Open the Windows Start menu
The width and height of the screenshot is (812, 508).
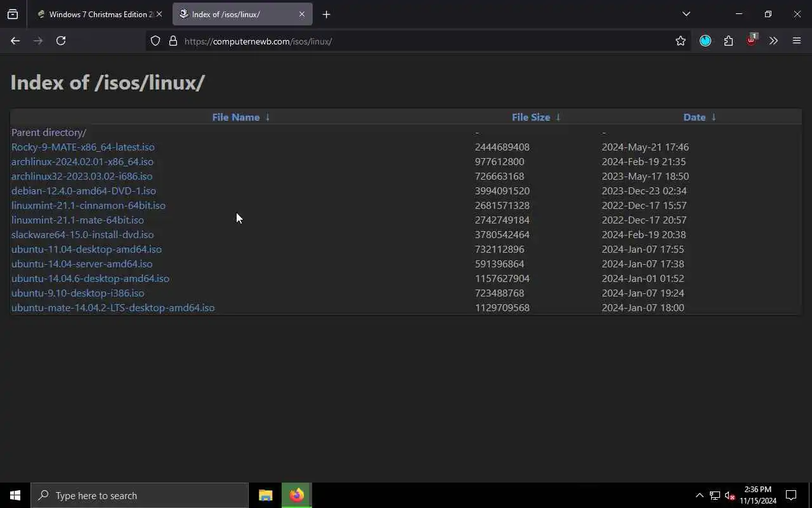point(15,495)
